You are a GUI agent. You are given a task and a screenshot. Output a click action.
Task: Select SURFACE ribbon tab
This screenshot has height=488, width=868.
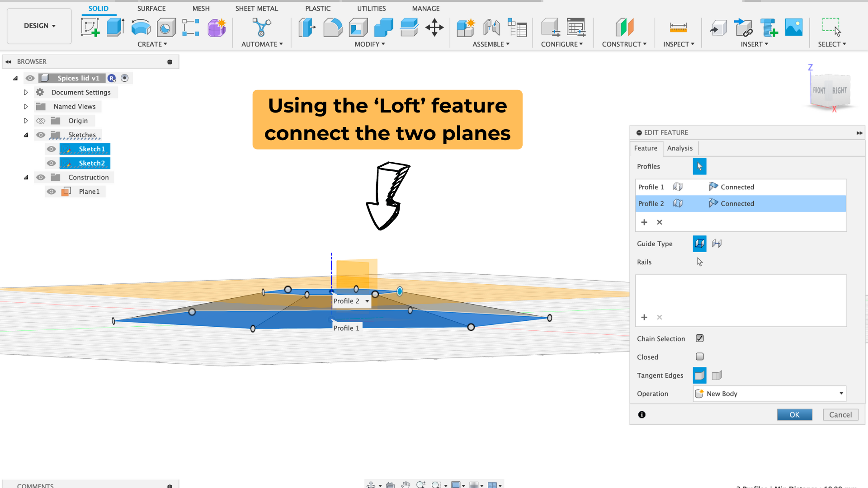151,8
